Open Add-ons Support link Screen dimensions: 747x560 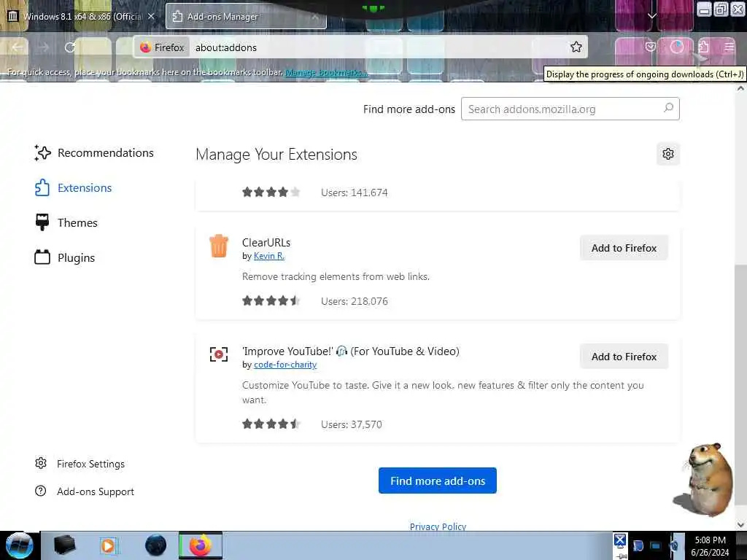coord(85,491)
